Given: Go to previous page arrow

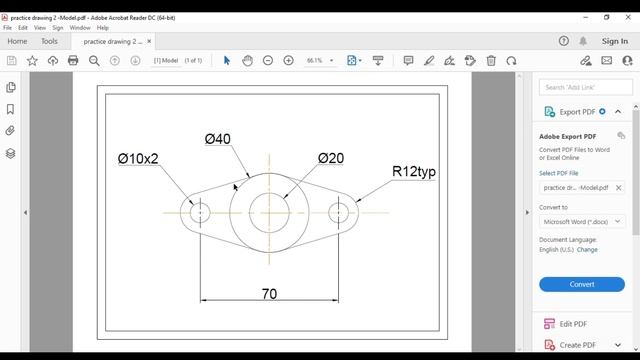Looking at the screenshot, I should 115,61.
